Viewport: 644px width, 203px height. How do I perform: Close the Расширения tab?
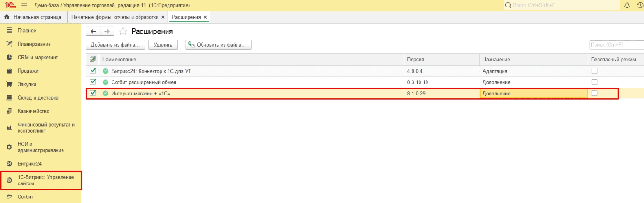(205, 17)
